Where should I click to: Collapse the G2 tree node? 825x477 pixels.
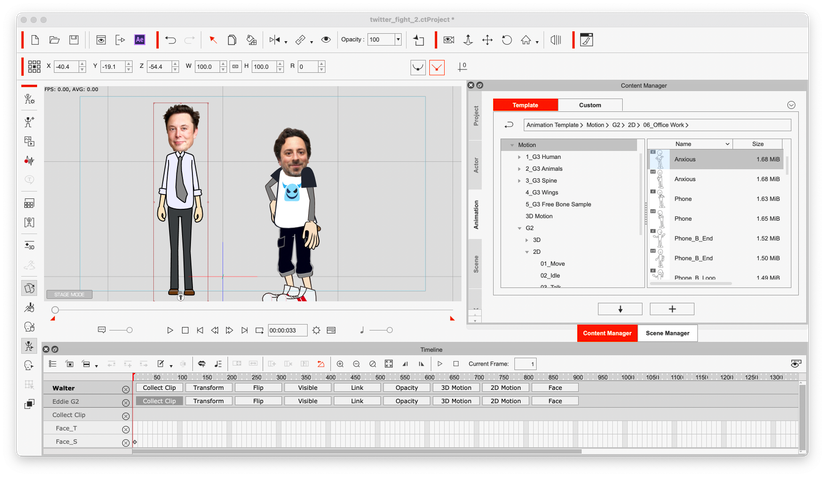click(519, 228)
